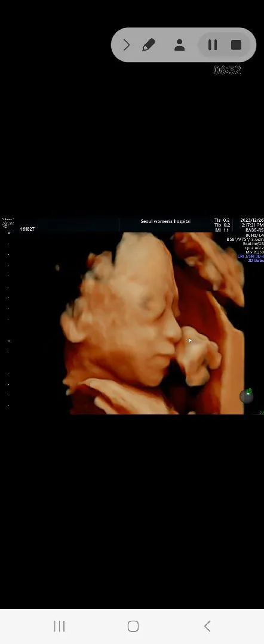Expand the screen recorder toolbar chevron
This screenshot has height=644, width=264.
(126, 45)
